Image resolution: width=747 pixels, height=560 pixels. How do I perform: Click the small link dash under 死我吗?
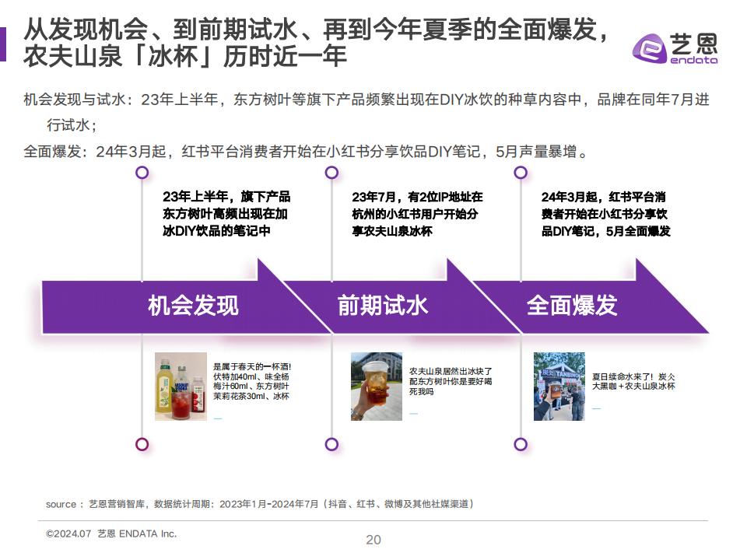[413, 413]
